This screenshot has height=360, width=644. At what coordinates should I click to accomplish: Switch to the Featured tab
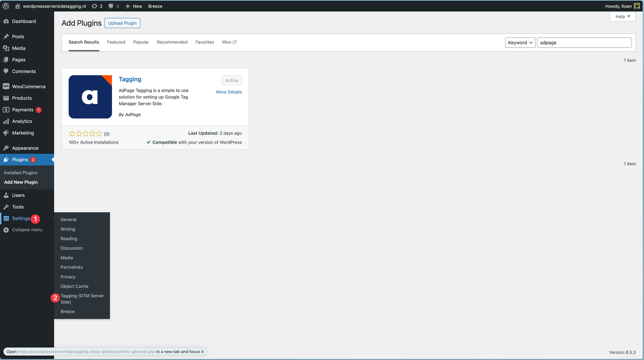pos(116,42)
